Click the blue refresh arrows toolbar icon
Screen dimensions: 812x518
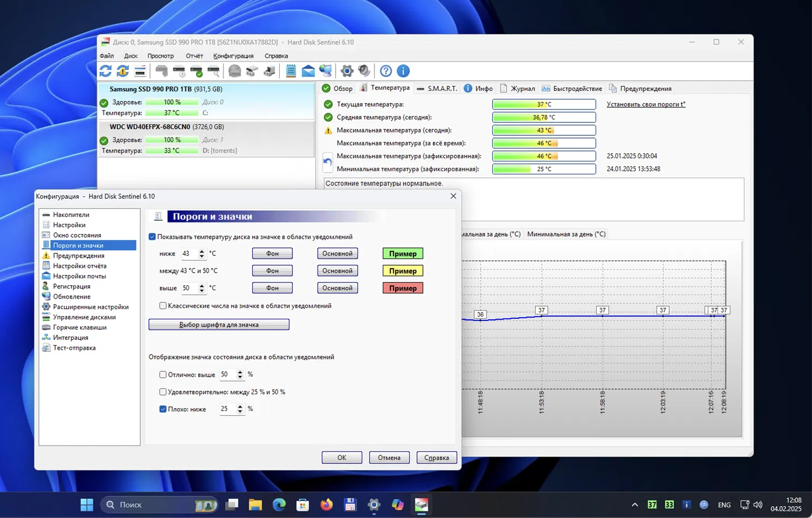(106, 71)
